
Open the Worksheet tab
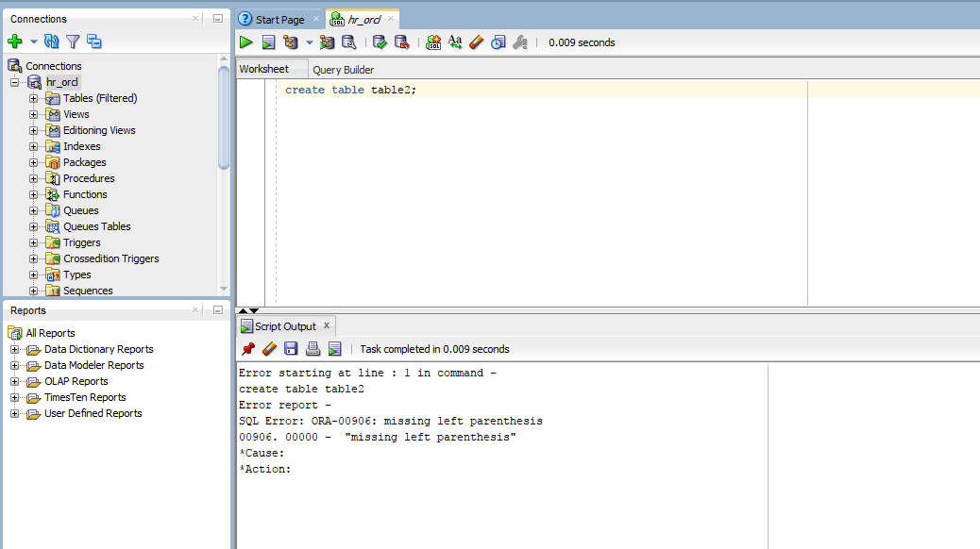[x=264, y=69]
